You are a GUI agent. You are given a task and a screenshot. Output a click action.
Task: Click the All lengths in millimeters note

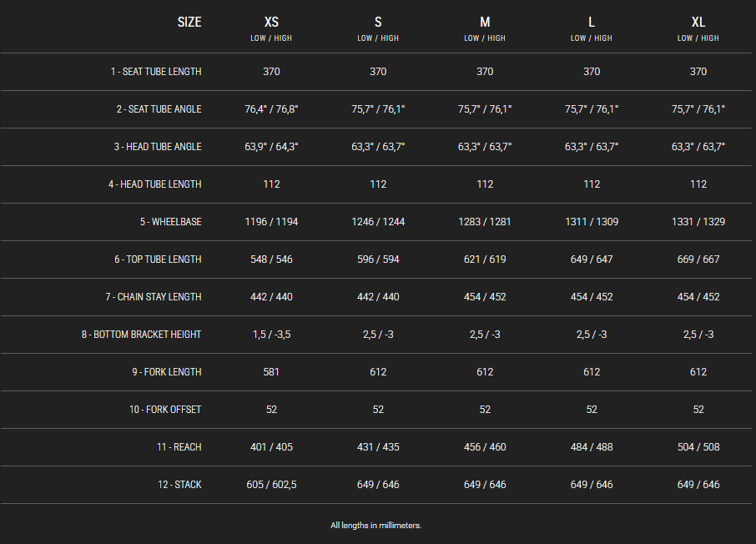(376, 525)
